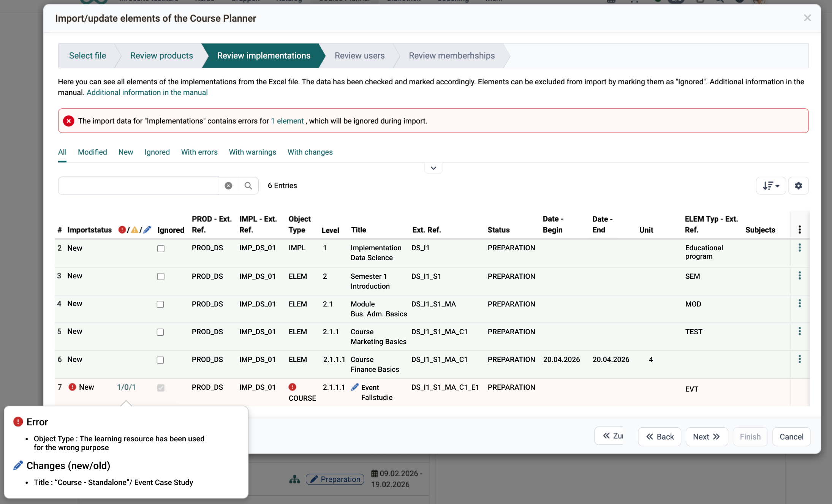Focus the table search field
The image size is (832, 504).
point(139,186)
